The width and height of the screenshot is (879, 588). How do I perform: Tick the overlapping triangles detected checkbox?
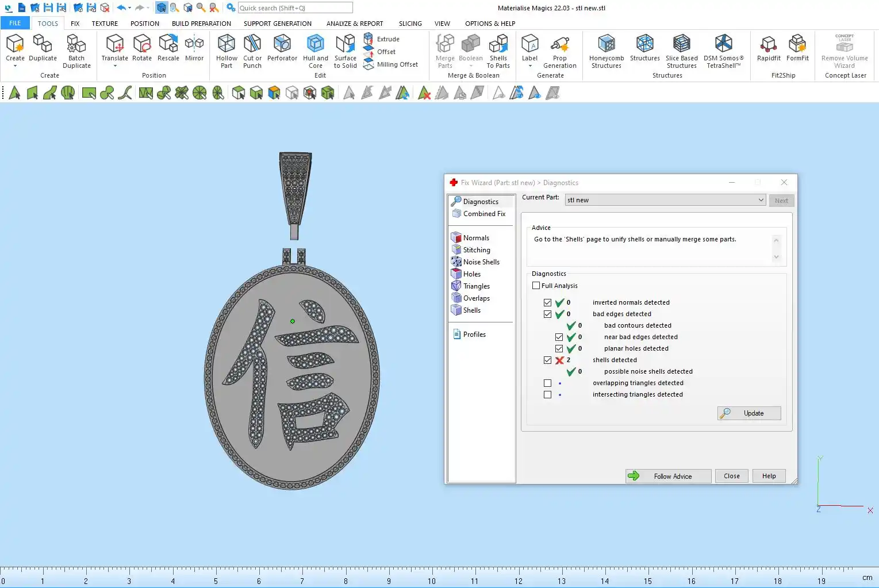coord(547,383)
